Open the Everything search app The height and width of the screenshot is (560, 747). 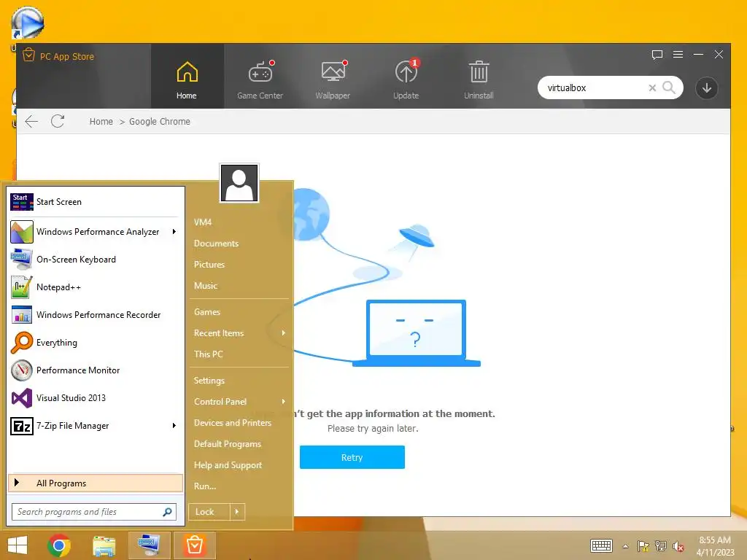point(96,343)
